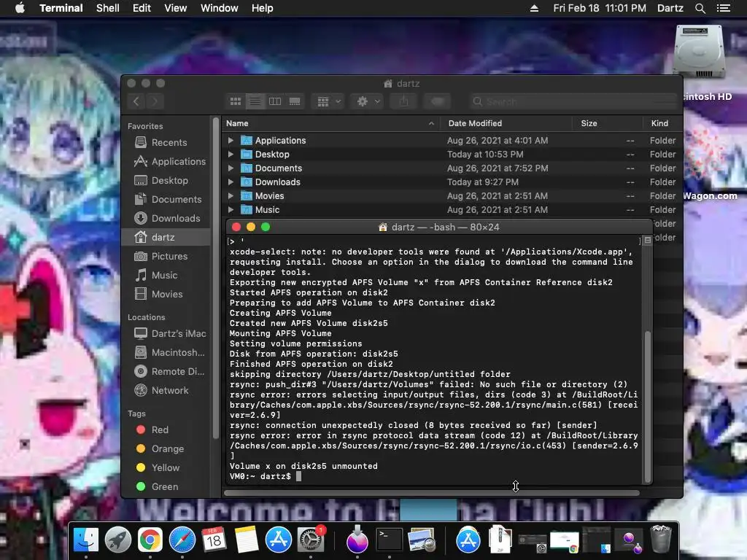Select the Orange tag
747x560 pixels.
pos(166,448)
